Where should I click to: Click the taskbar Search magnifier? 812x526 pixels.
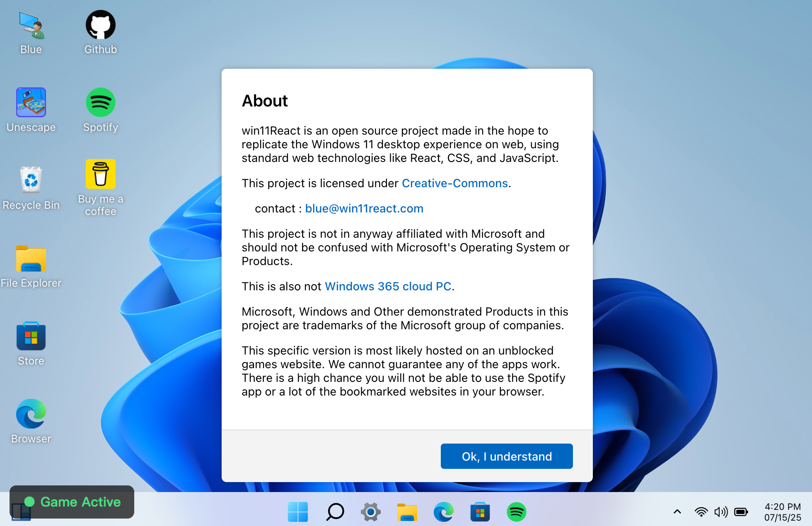[x=335, y=512]
